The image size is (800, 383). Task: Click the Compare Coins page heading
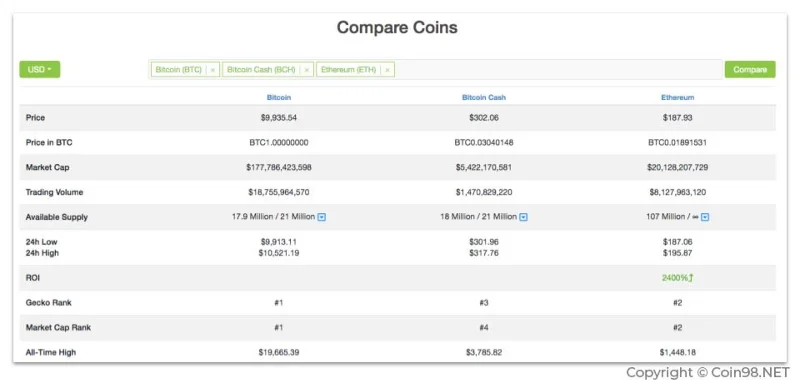click(x=397, y=28)
